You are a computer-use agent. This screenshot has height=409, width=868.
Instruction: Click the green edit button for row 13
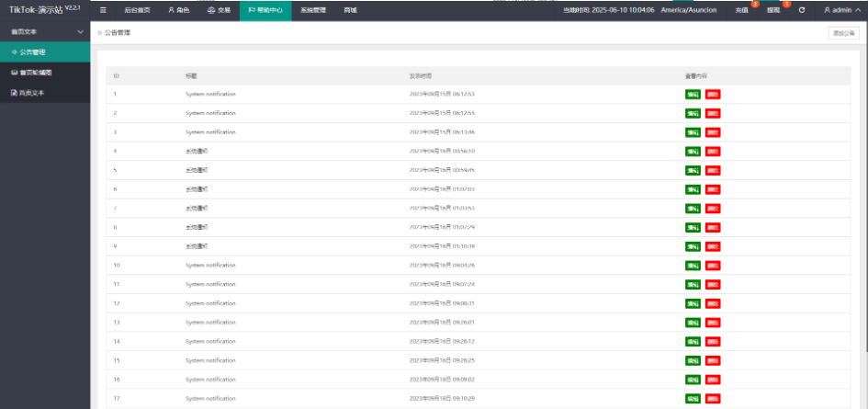coord(693,323)
